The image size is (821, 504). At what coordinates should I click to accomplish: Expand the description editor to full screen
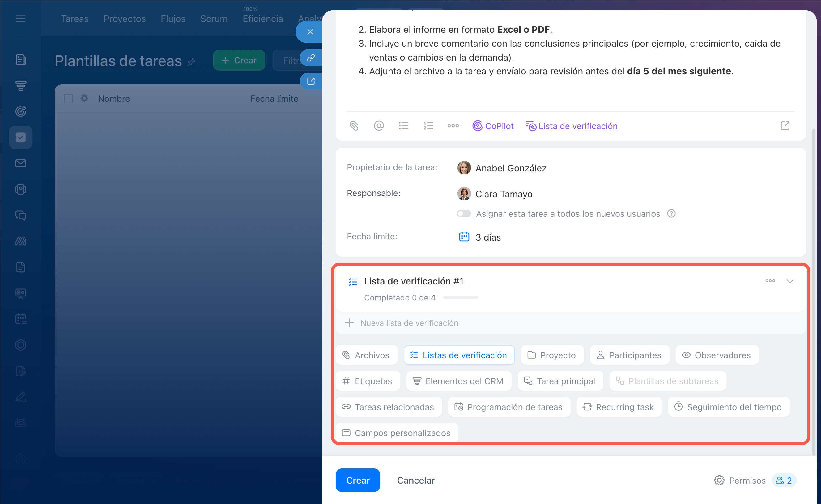tap(785, 126)
